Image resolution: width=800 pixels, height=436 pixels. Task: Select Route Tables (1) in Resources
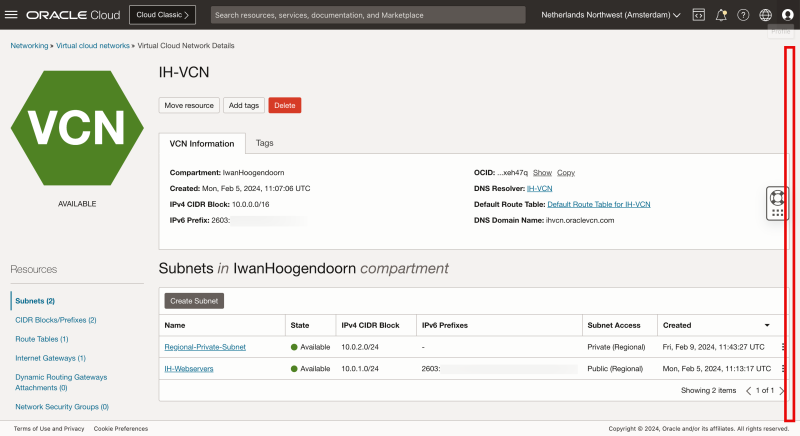(42, 339)
